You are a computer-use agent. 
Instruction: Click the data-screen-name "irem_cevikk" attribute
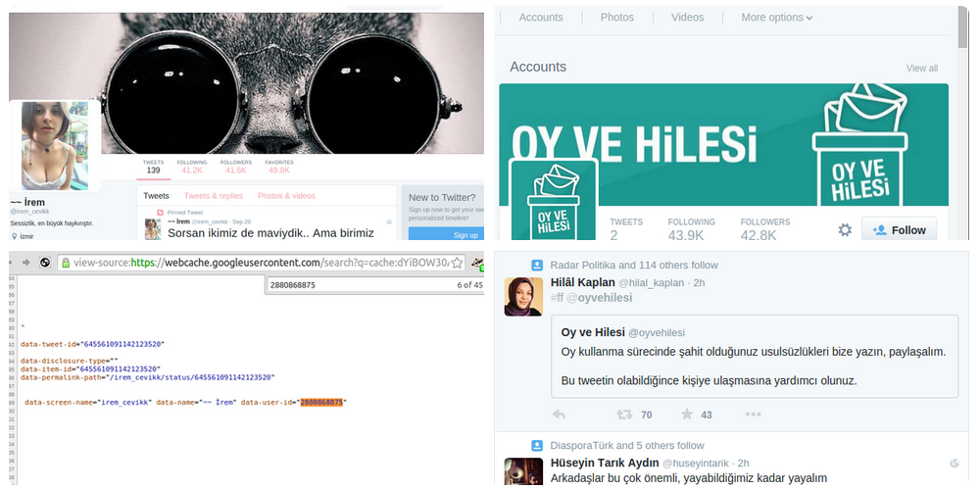click(88, 403)
